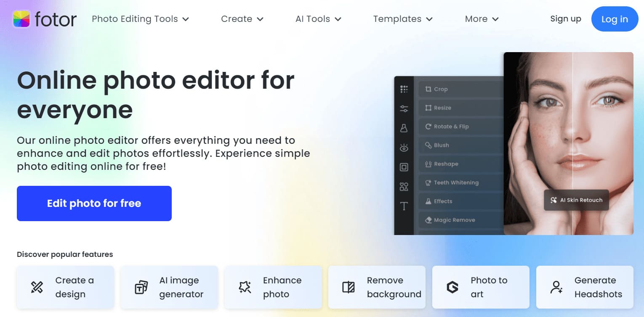Click the eye icon in editor sidebar

(404, 148)
